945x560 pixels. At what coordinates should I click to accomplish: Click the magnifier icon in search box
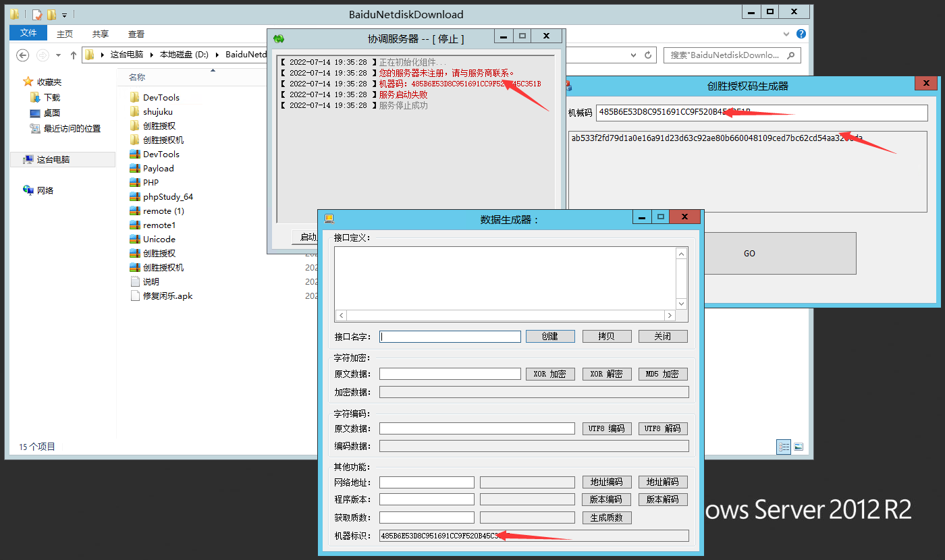791,55
